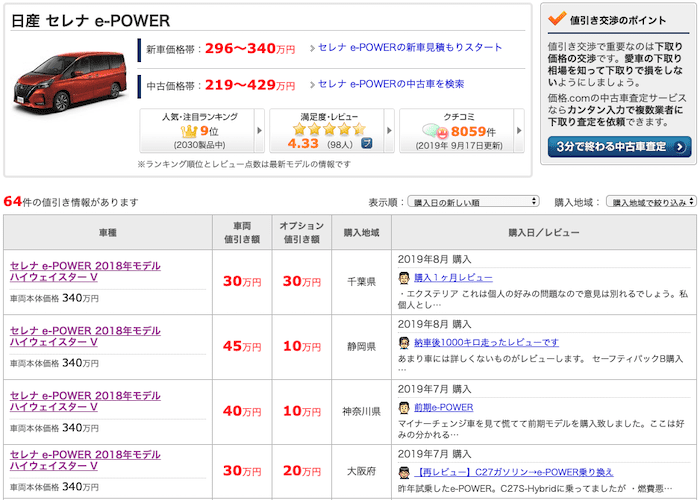
Task: Open the Serena e-POWER new car estimate link
Action: tap(410, 47)
